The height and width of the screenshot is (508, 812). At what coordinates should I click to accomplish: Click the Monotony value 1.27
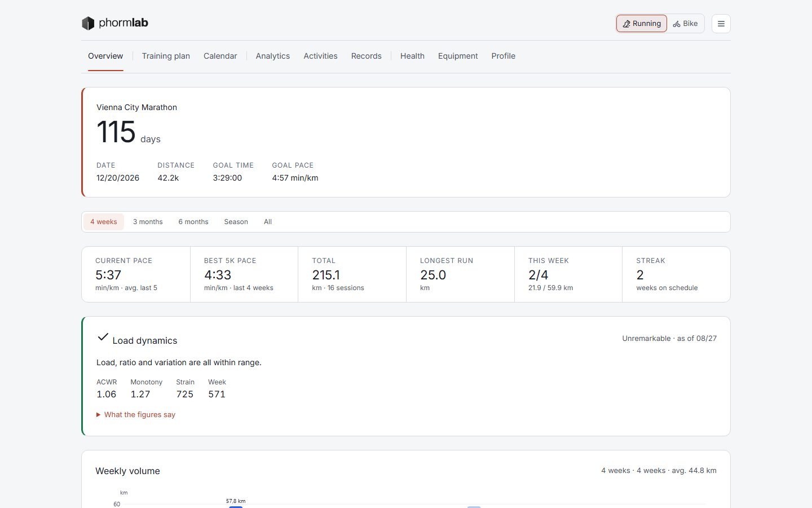point(140,394)
